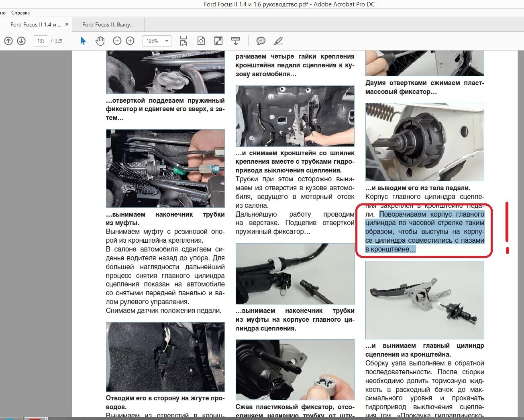Select the fit-to-width scrolling mode icon
Image resolution: width=524 pixels, height=420 pixels.
(x=184, y=41)
